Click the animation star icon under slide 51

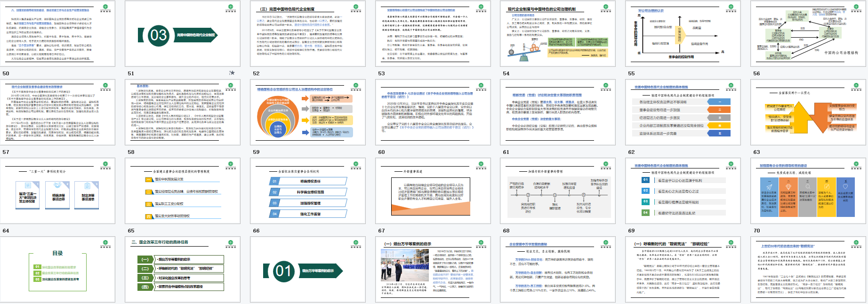tap(232, 73)
